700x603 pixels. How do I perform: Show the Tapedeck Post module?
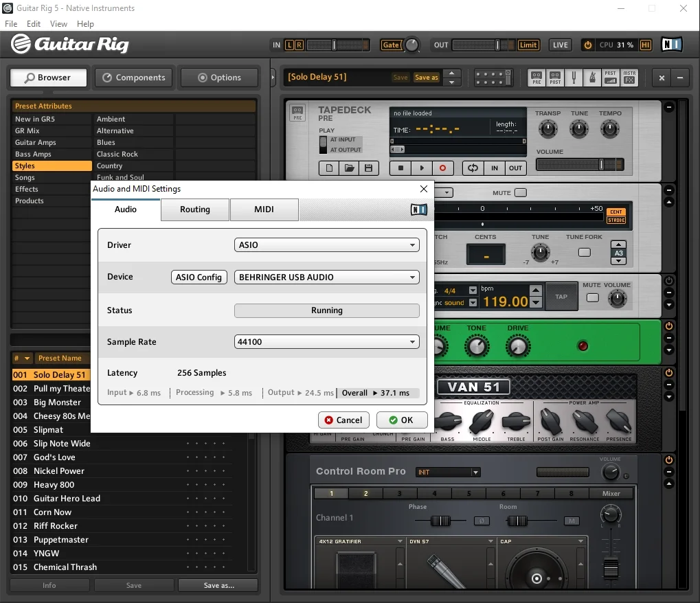[x=555, y=78]
